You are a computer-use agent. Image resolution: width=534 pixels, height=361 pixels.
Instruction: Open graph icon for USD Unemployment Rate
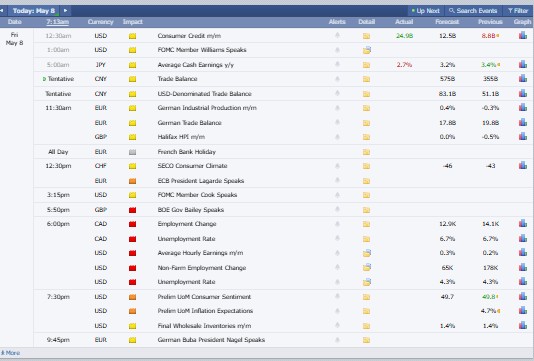[523, 281]
